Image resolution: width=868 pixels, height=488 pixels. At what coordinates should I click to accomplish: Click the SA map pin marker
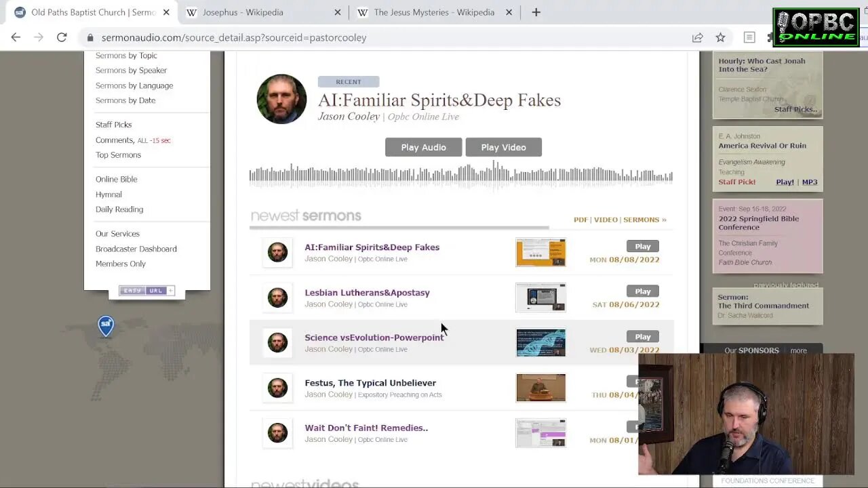coord(106,326)
